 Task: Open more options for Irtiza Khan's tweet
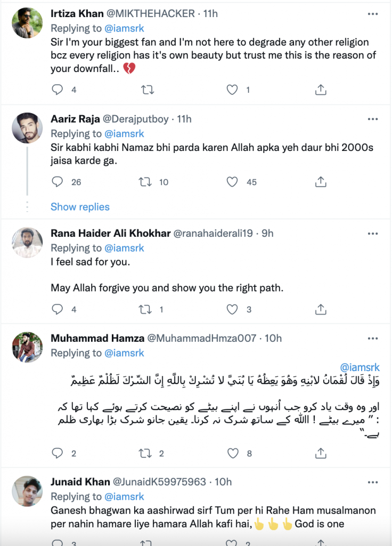(x=373, y=13)
